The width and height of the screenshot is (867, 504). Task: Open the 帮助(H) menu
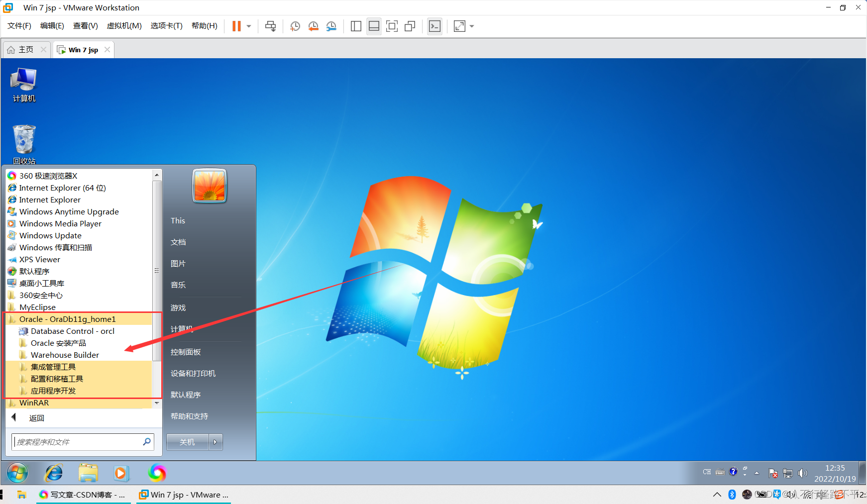205,26
